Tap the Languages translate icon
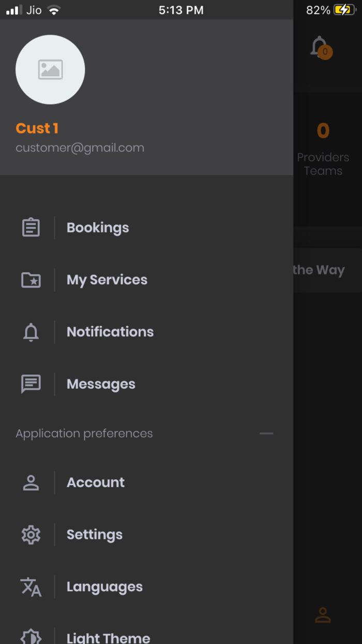Image resolution: width=362 pixels, height=644 pixels. (x=31, y=587)
